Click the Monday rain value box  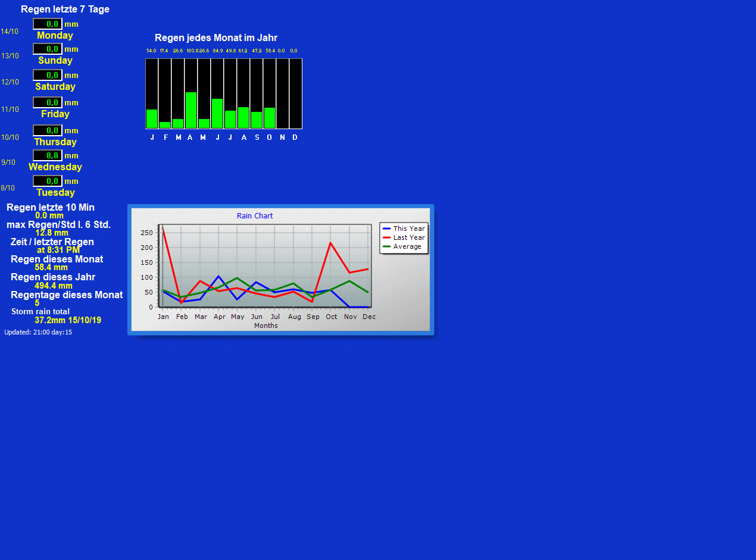coord(48,24)
